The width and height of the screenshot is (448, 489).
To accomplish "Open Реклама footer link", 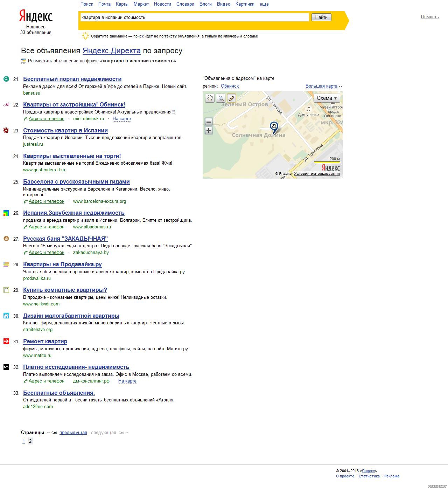I will pos(392,476).
